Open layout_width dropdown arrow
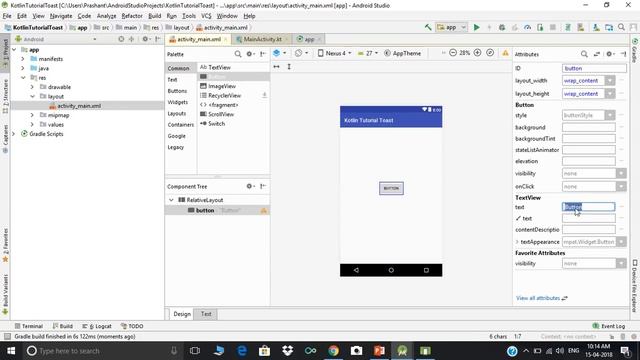The width and height of the screenshot is (640, 360). point(609,81)
